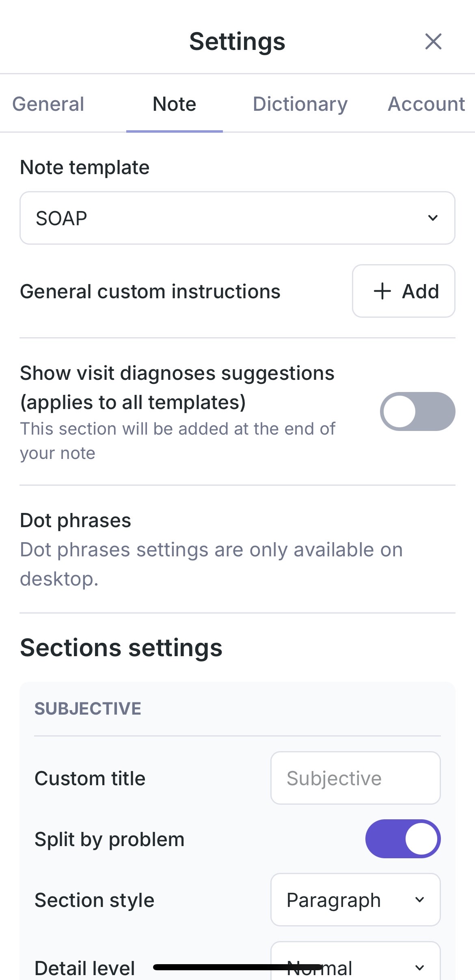The width and height of the screenshot is (475, 980).
Task: Click the Custom title input field
Action: 355,778
